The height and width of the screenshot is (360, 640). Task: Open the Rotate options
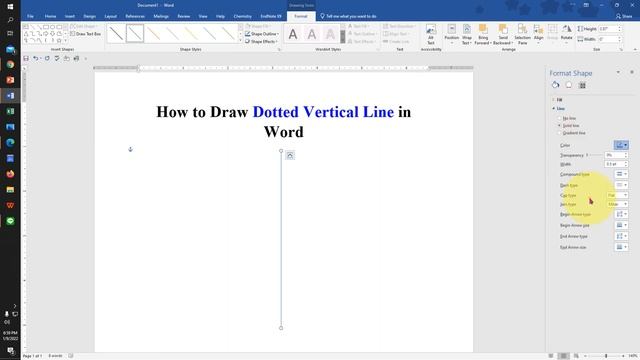[567, 34]
